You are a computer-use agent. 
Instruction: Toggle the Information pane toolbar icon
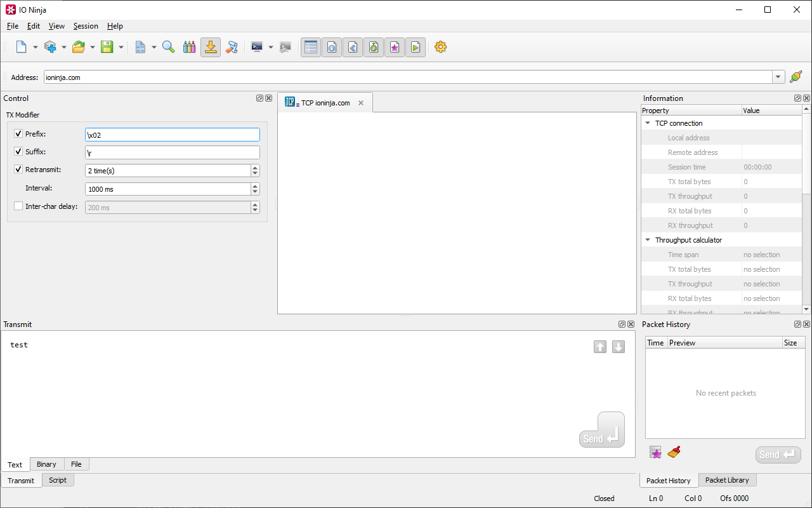point(332,47)
